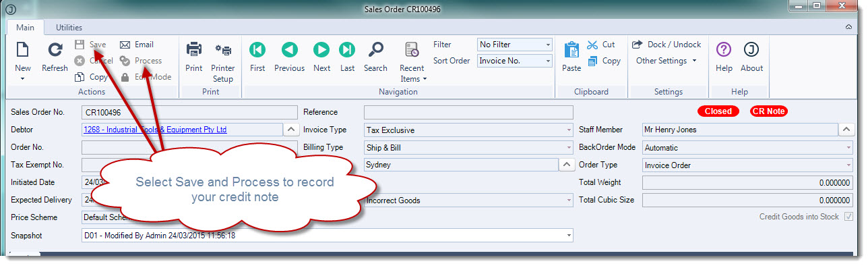Screen dimensions: 868x266
Task: Open the About icon
Action: pyautogui.click(x=751, y=49)
